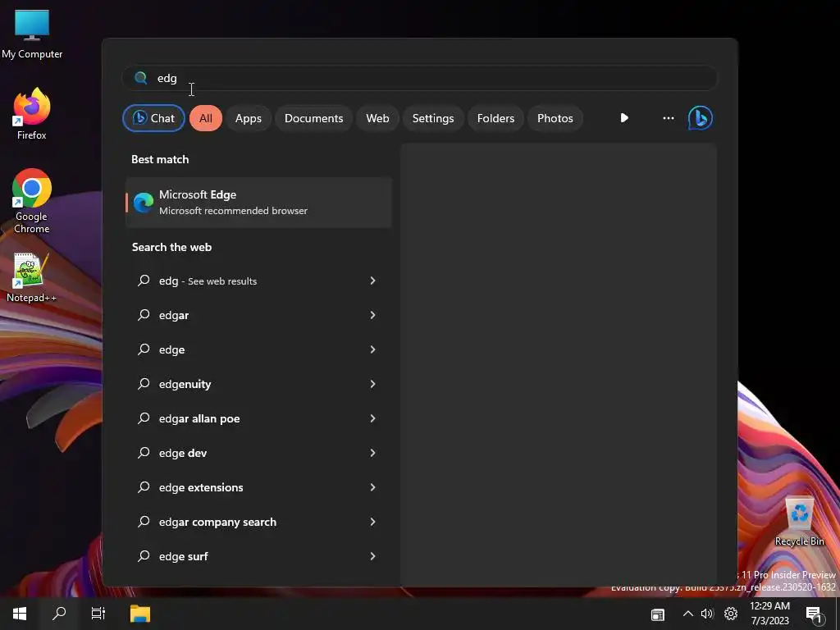Open the Microsoft Edge best match result
This screenshot has height=630, width=840.
[x=258, y=203]
